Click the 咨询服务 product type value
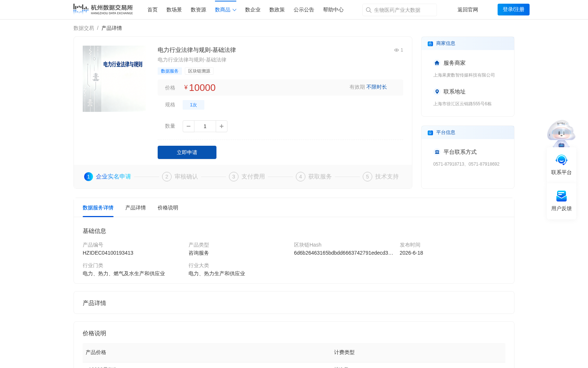588x368 pixels. pyautogui.click(x=199, y=253)
